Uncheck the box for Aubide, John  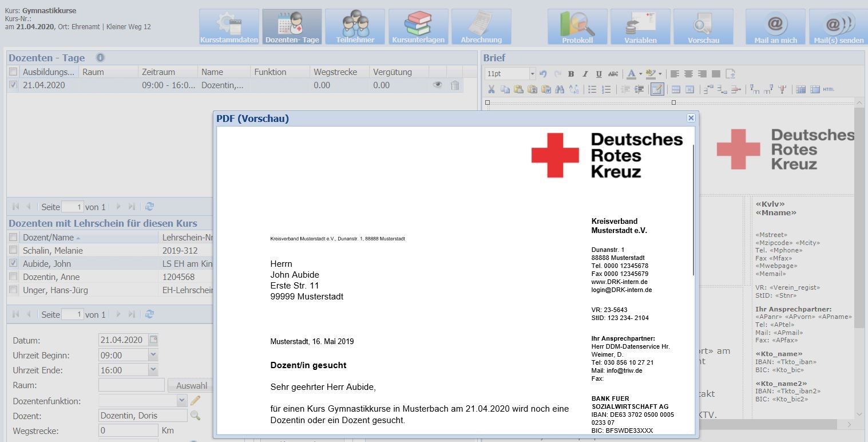[x=13, y=263]
